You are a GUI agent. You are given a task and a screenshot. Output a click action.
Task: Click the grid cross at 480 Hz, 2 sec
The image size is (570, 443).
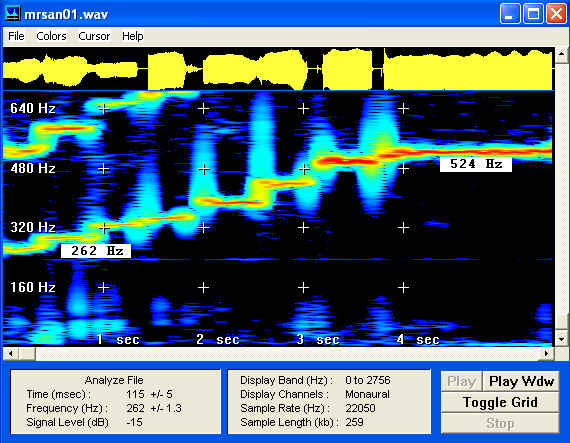(x=204, y=169)
